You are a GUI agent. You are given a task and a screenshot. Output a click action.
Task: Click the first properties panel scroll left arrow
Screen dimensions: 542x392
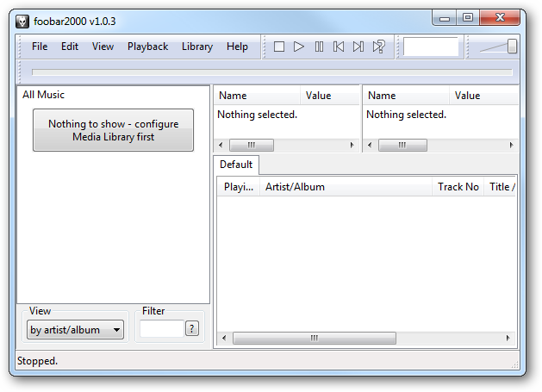(x=221, y=145)
